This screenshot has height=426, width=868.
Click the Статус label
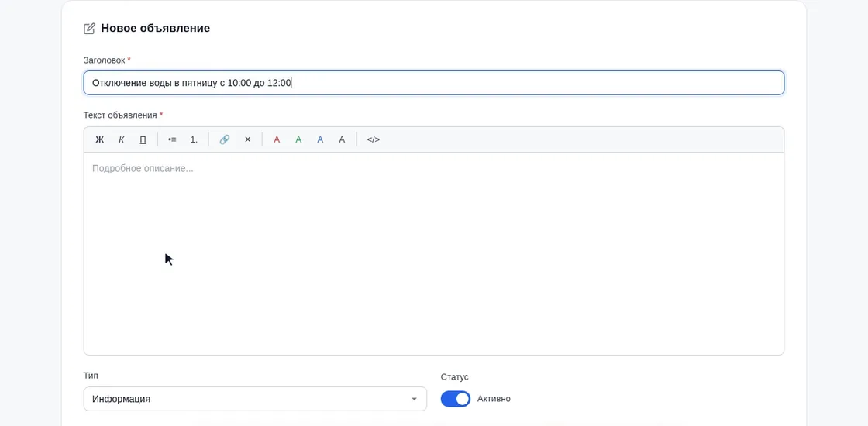[x=454, y=376]
